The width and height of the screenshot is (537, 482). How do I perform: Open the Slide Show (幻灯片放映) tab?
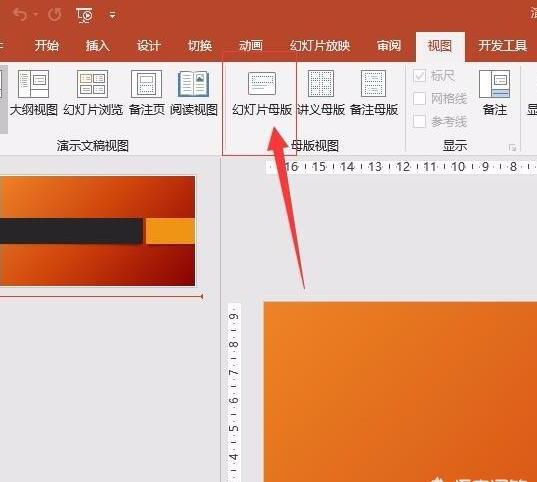[x=320, y=46]
